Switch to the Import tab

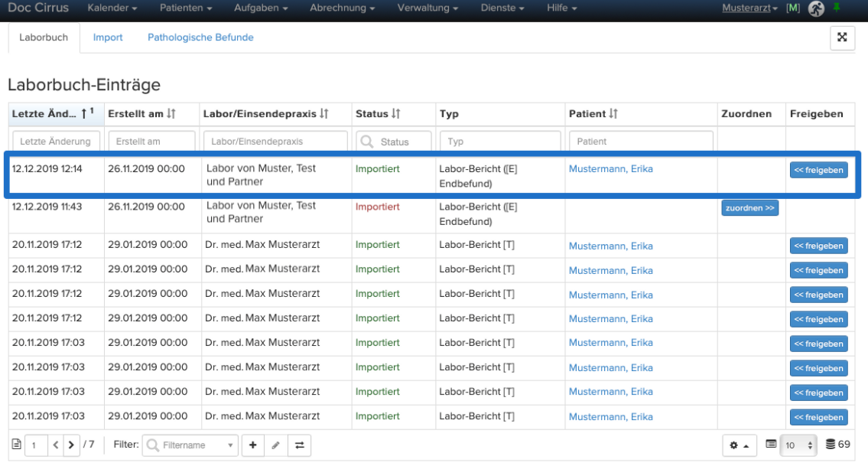point(108,37)
